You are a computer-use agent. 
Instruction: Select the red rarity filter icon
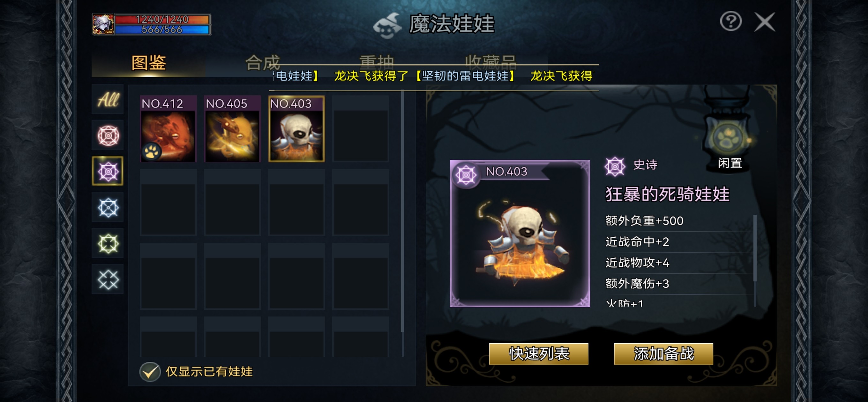(108, 136)
